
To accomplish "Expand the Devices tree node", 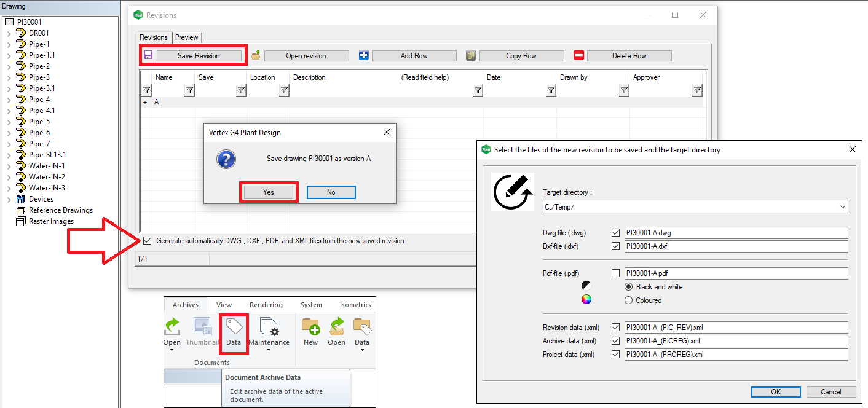I will tap(9, 199).
